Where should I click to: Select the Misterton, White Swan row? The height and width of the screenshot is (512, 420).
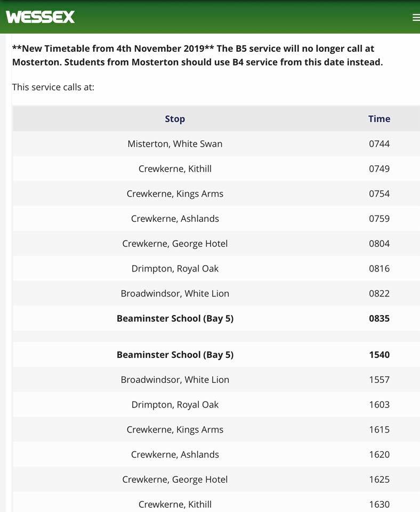click(175, 144)
